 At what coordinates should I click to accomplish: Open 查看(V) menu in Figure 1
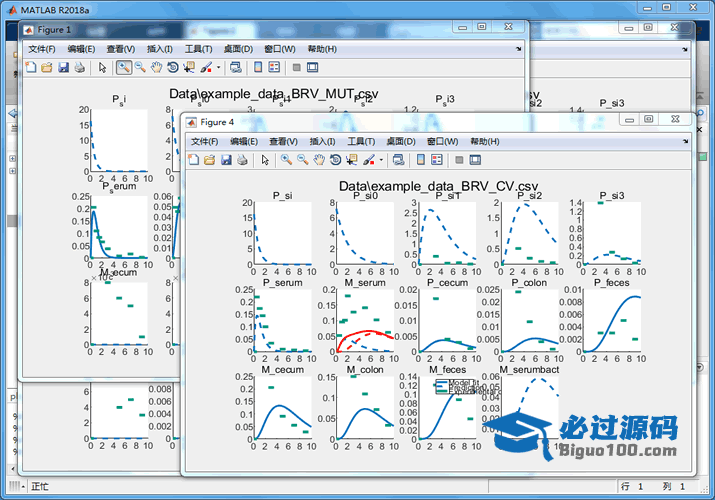point(121,49)
